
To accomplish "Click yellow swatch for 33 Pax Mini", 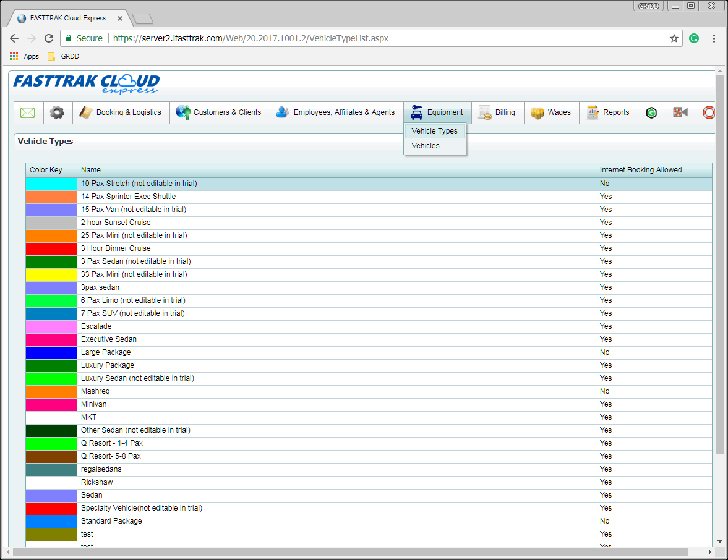I will (51, 275).
